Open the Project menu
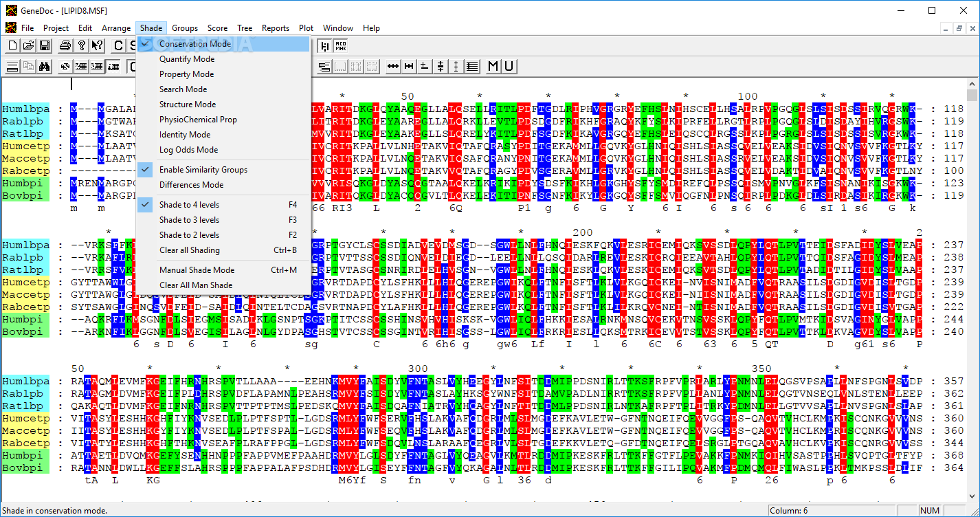 (x=56, y=28)
